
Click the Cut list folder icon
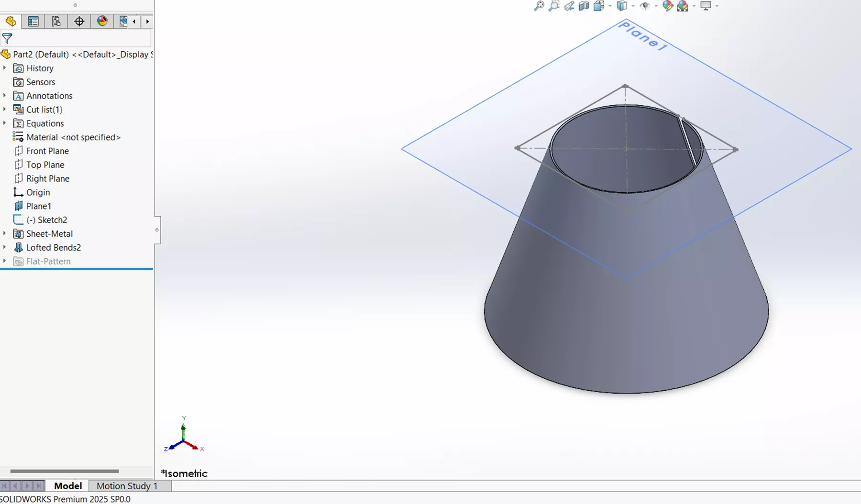coord(18,110)
